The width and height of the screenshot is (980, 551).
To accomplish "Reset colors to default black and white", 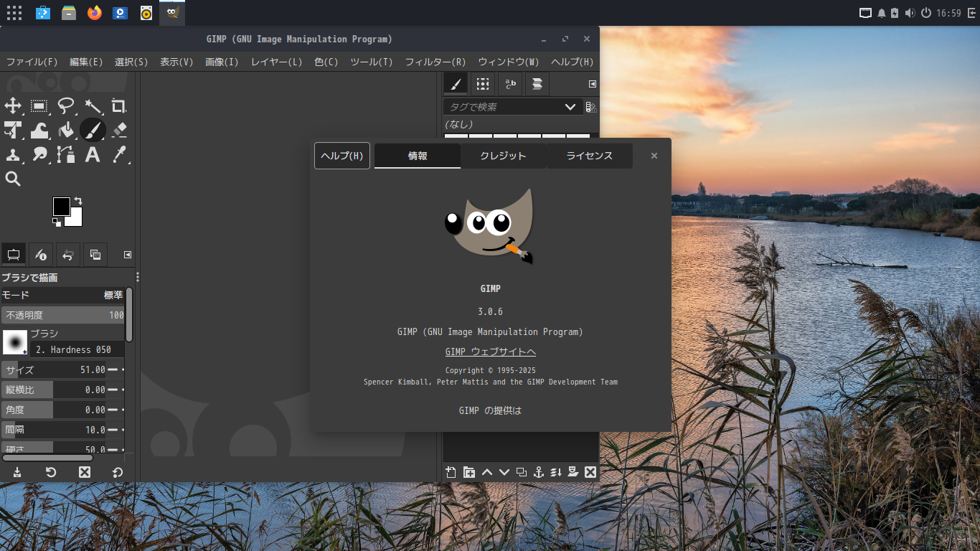I will click(57, 222).
